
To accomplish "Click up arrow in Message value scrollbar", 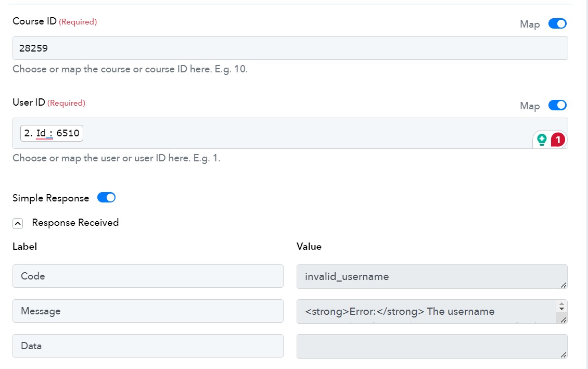I will pyautogui.click(x=561, y=304).
